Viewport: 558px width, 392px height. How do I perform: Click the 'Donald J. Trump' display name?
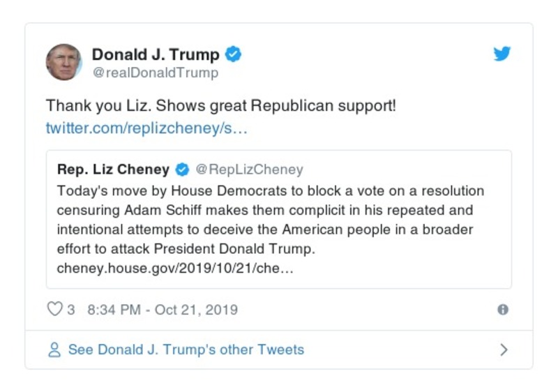(156, 54)
